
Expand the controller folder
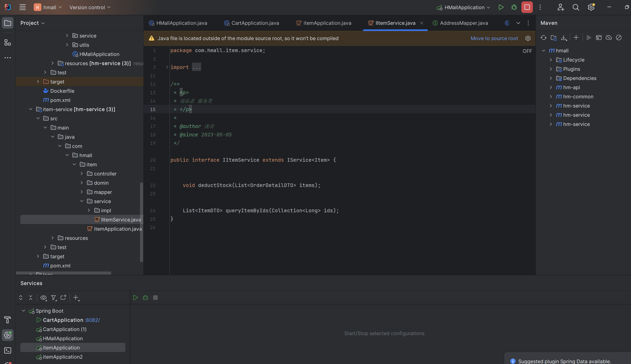pyautogui.click(x=82, y=174)
